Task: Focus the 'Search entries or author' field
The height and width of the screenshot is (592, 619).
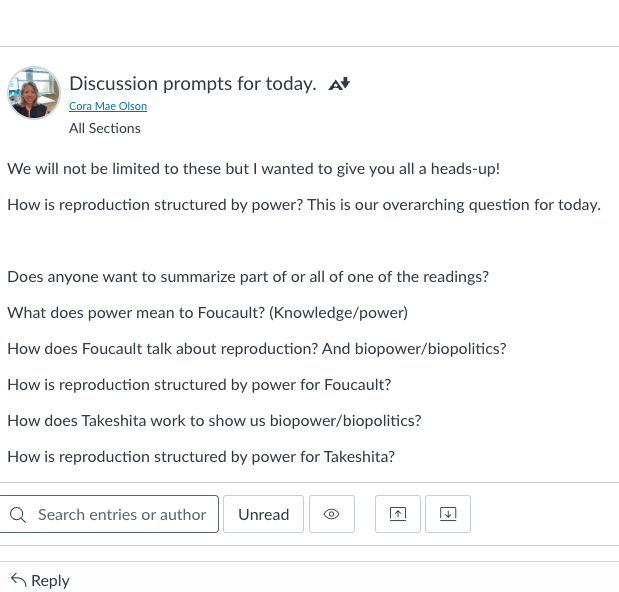Action: (121, 515)
